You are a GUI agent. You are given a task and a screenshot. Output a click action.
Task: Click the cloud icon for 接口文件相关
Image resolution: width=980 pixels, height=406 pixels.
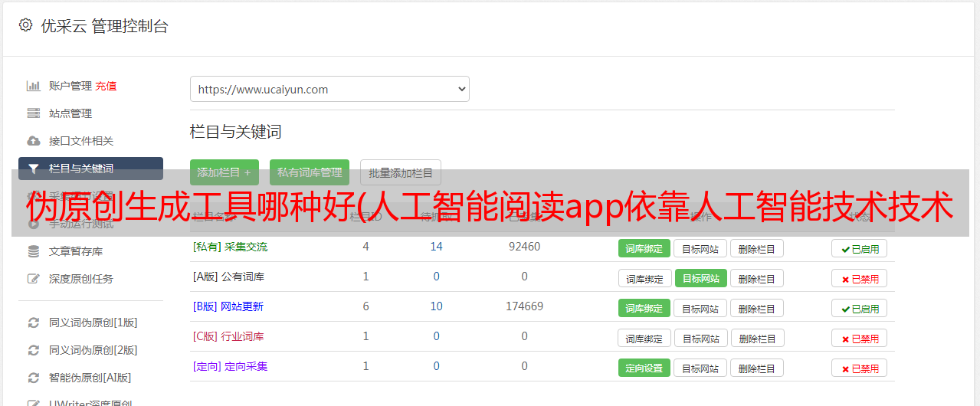(33, 141)
